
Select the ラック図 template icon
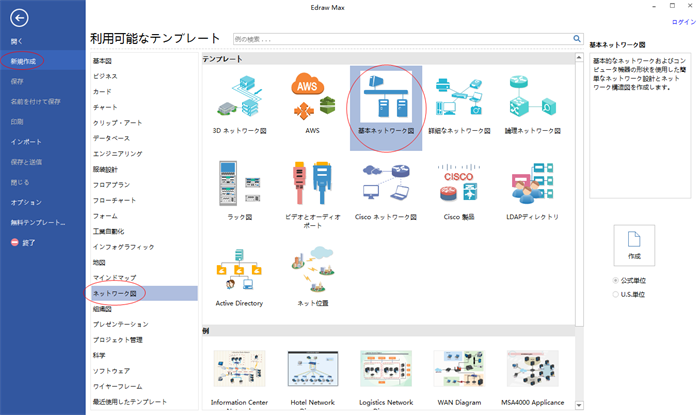click(240, 183)
